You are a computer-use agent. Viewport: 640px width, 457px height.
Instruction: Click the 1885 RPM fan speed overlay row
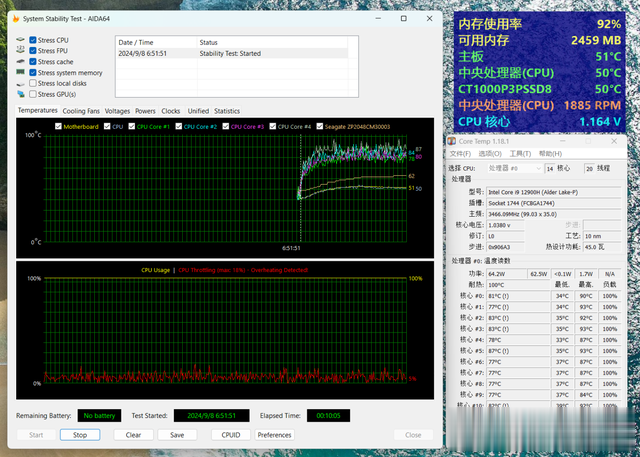tap(539, 105)
